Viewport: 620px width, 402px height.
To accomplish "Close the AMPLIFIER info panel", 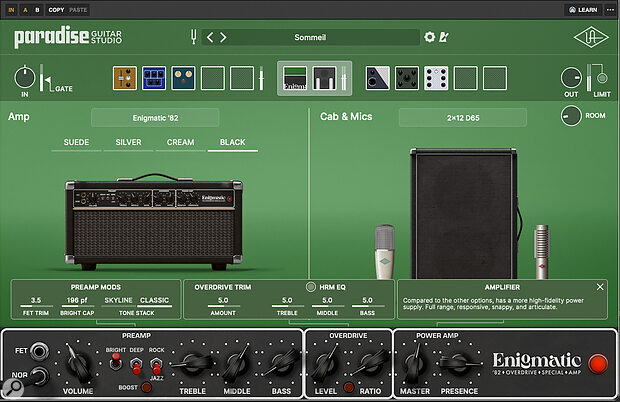I will 600,287.
